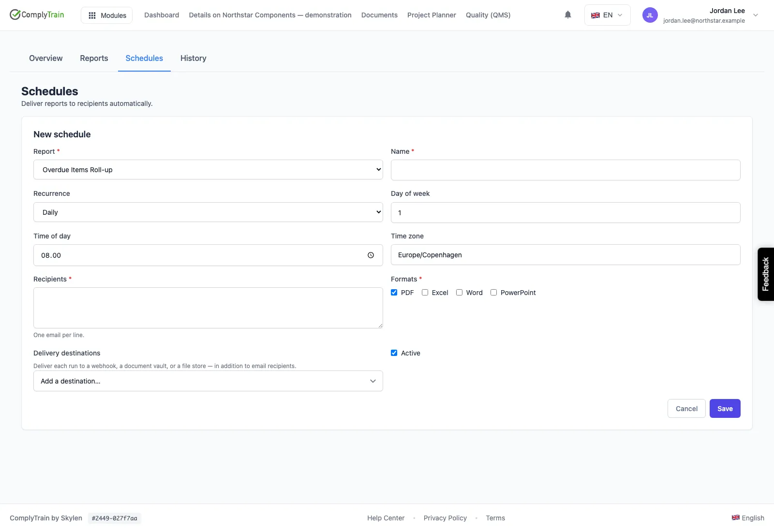Viewport: 774px width, 532px height.
Task: Open the EN language selector
Action: pos(607,15)
